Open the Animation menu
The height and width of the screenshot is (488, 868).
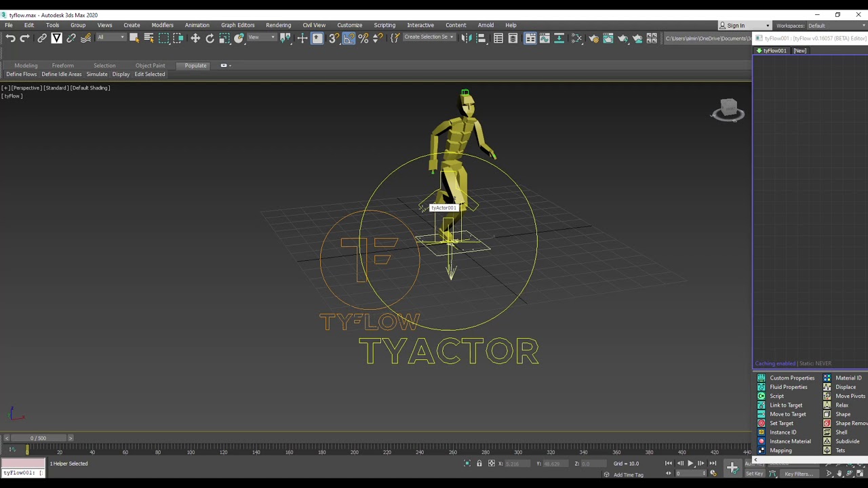click(197, 25)
